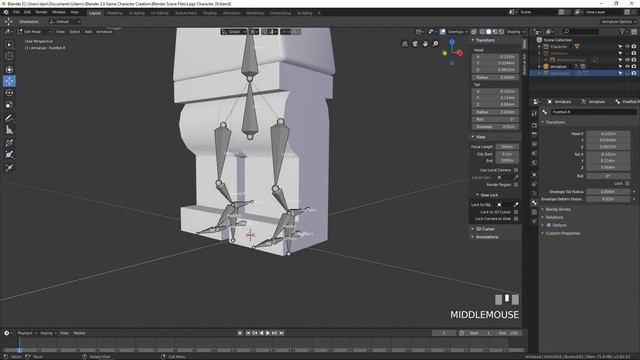The image size is (640, 360).
Task: Select the Scale tool in the toolbar
Action: (9, 105)
